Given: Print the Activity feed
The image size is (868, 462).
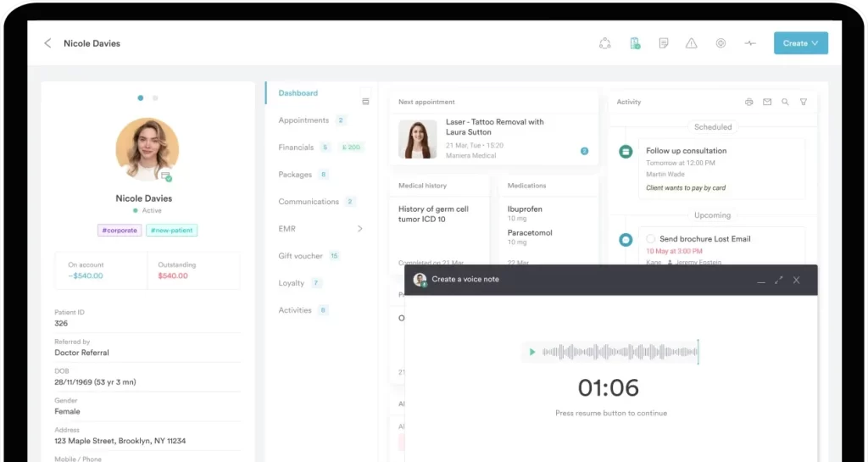Looking at the screenshot, I should click(748, 102).
